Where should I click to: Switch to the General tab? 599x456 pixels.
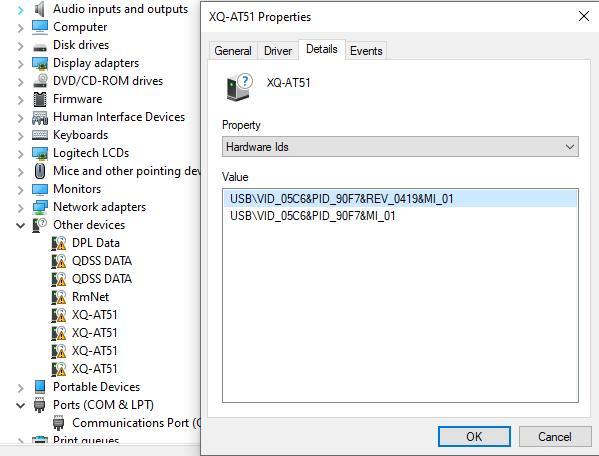coord(233,50)
